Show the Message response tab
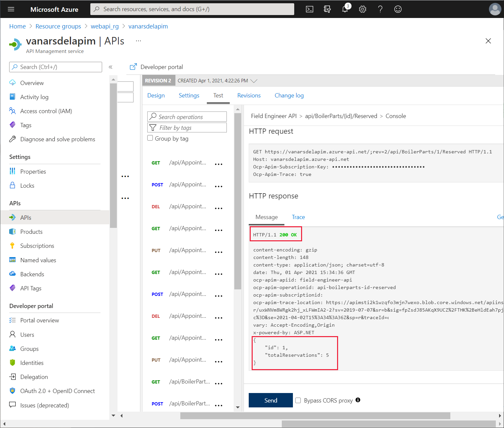This screenshot has width=504, height=428. (x=267, y=217)
